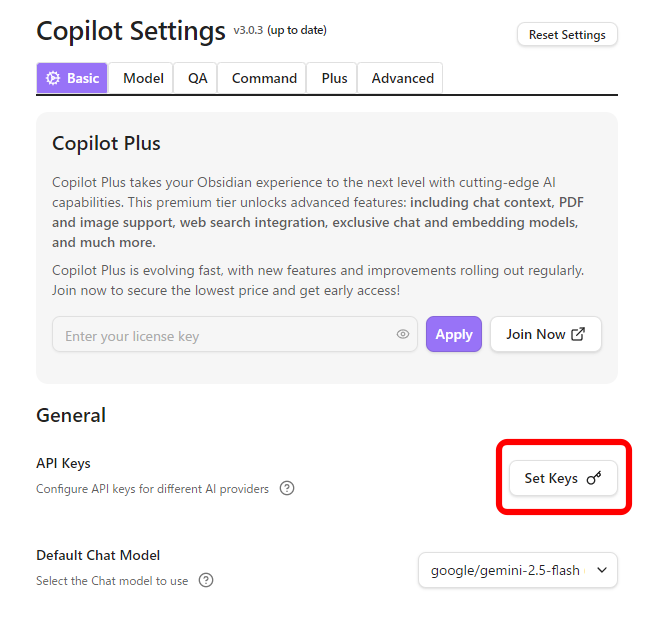Open the Set Keys dialog
647x618 pixels.
click(x=563, y=478)
